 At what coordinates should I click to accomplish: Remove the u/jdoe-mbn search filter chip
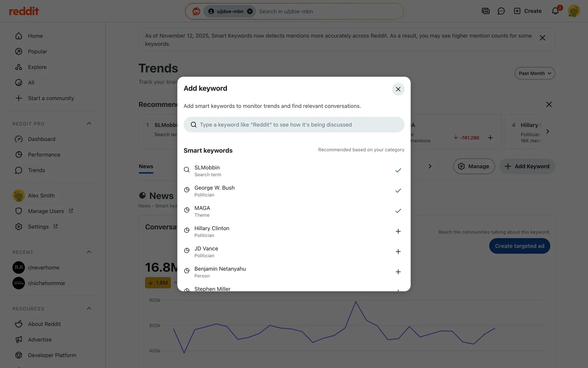click(250, 11)
